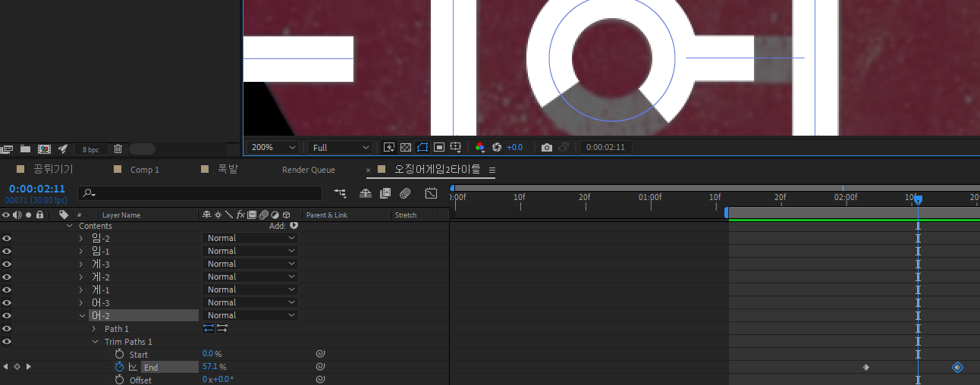Open the Composition Mini-Flowchart
Viewport: 980px width, 385px height.
[x=340, y=193]
